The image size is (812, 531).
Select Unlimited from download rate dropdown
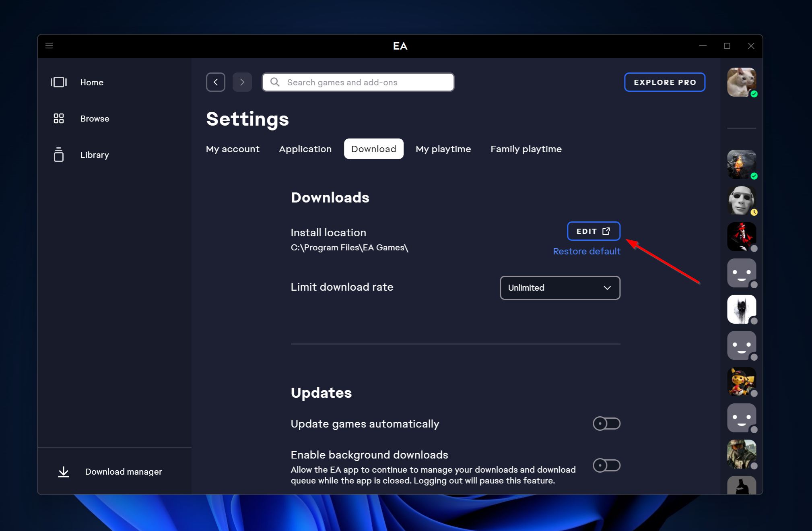pyautogui.click(x=560, y=287)
